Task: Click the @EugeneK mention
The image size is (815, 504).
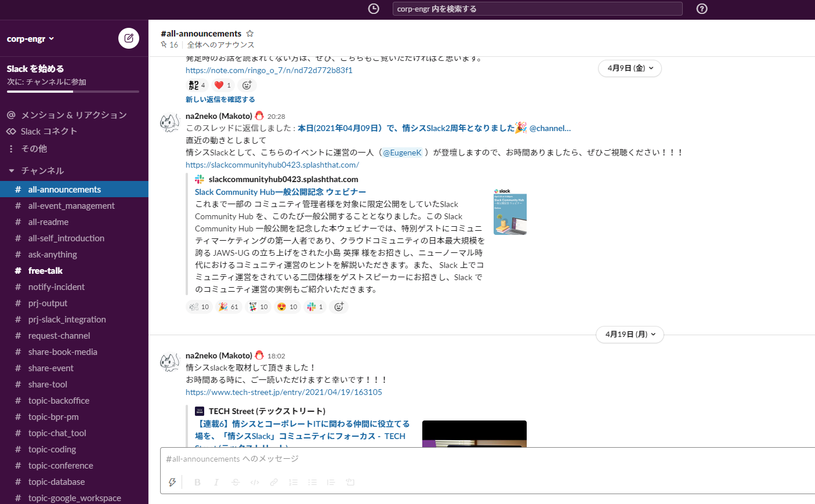Action: point(402,153)
